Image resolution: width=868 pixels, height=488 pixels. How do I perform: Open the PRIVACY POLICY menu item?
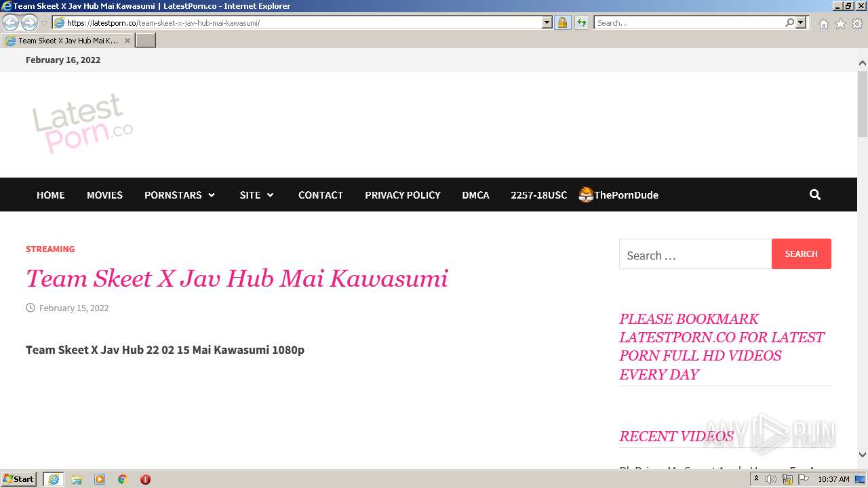403,195
